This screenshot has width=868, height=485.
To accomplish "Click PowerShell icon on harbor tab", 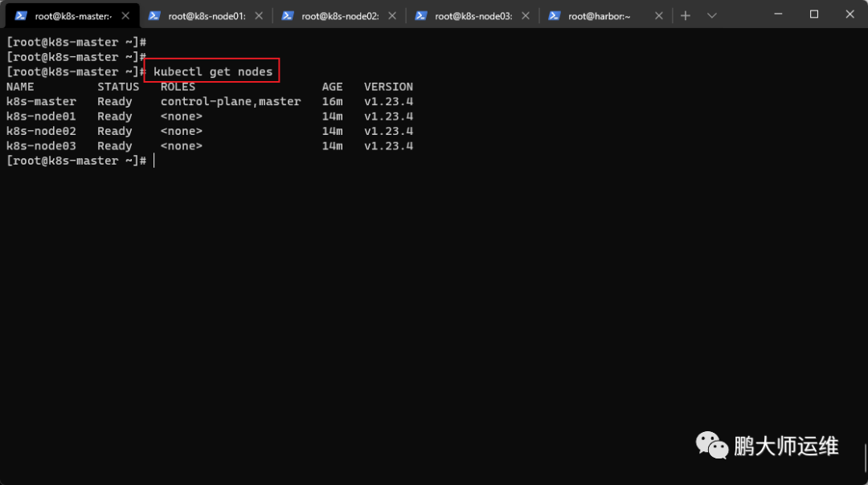I will click(x=554, y=16).
